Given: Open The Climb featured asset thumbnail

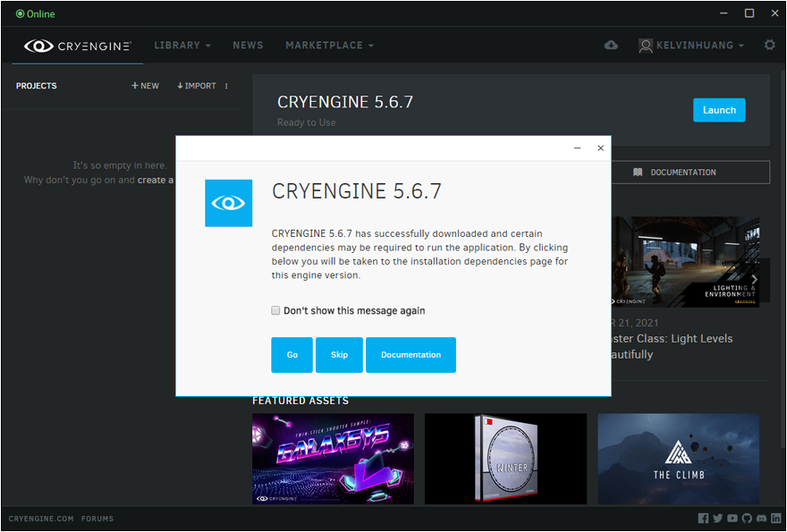Looking at the screenshot, I should pyautogui.click(x=679, y=459).
